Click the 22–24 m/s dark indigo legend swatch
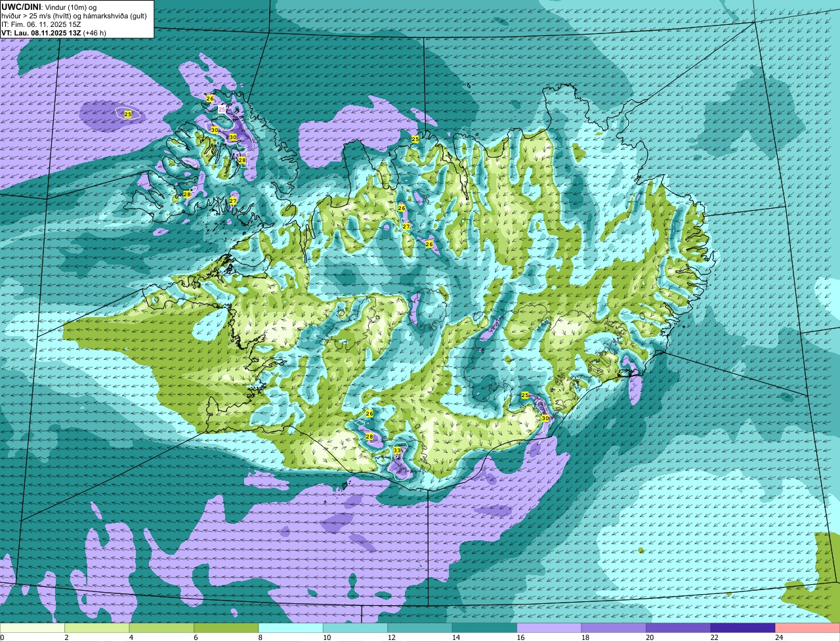This screenshot has height=642, width=840. coord(743,628)
